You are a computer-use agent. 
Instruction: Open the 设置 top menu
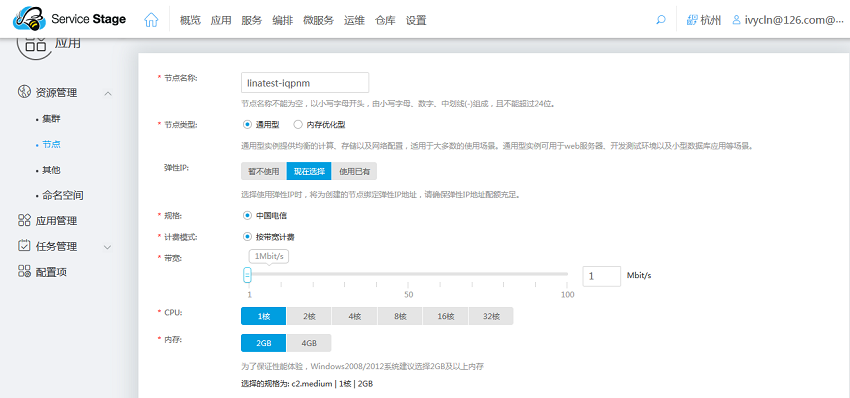416,21
